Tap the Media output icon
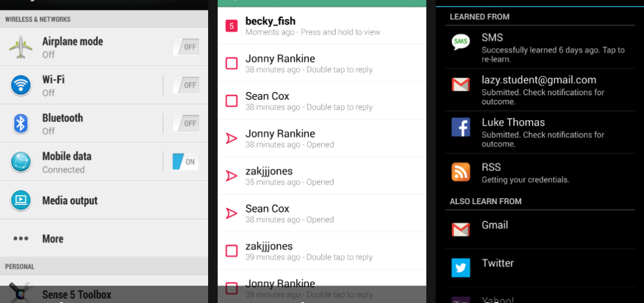Image resolution: width=644 pixels, height=303 pixels. click(21, 200)
